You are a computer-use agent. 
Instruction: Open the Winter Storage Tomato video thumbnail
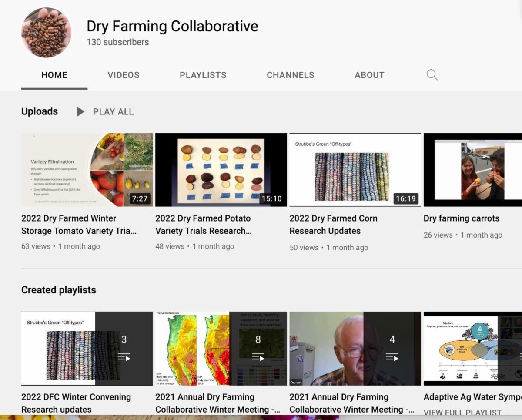point(87,170)
